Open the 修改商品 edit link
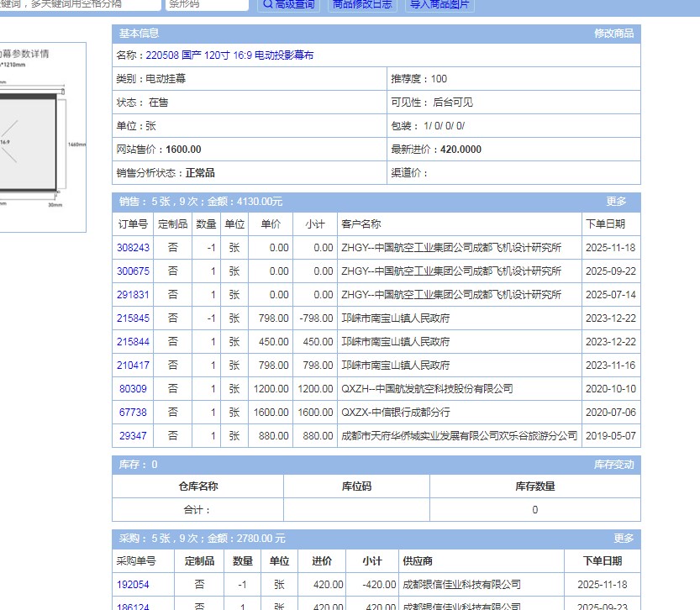Image resolution: width=700 pixels, height=610 pixels. tap(613, 34)
